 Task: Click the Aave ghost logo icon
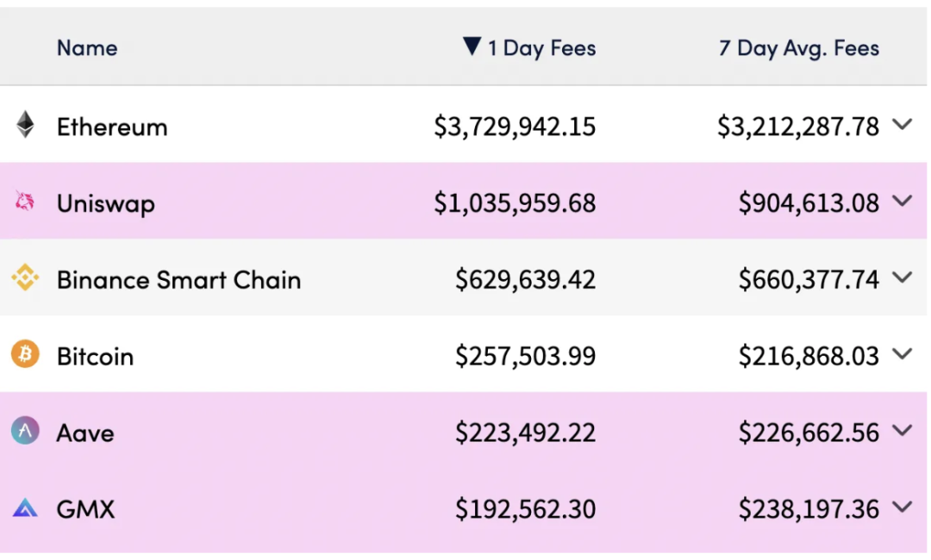click(x=25, y=431)
